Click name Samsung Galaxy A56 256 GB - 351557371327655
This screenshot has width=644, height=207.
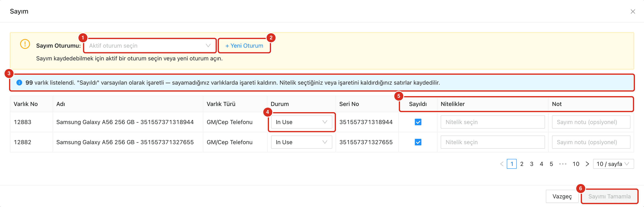point(125,142)
